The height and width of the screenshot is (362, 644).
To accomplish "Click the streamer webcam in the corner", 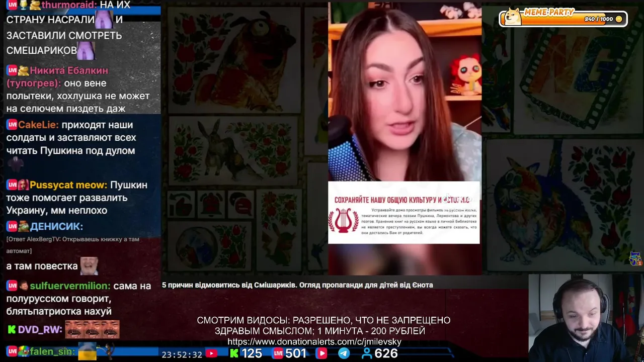I will tap(586, 318).
